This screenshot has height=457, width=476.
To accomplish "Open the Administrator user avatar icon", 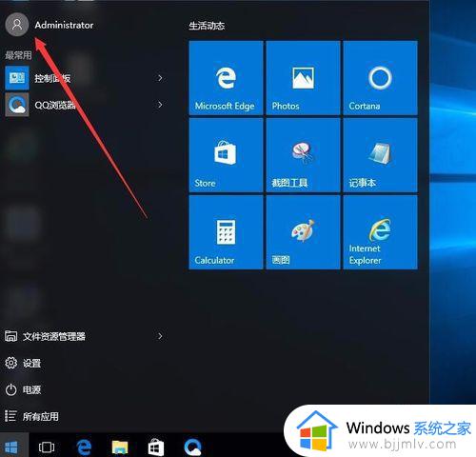I will (x=17, y=25).
